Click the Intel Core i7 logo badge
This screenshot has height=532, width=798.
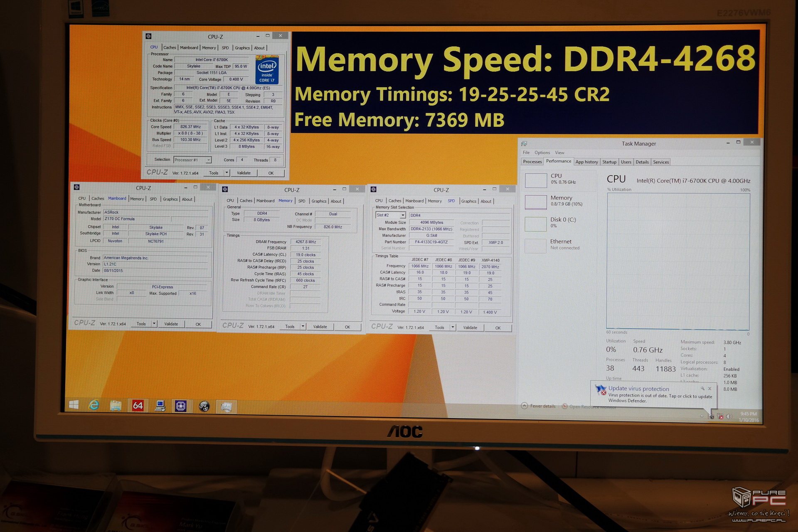point(267,70)
